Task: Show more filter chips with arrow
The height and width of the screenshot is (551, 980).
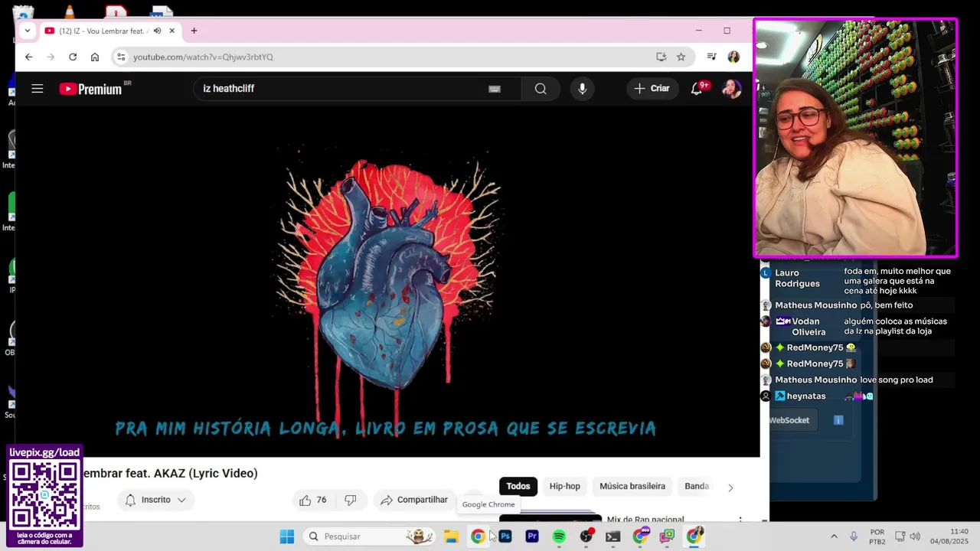Action: [x=730, y=487]
